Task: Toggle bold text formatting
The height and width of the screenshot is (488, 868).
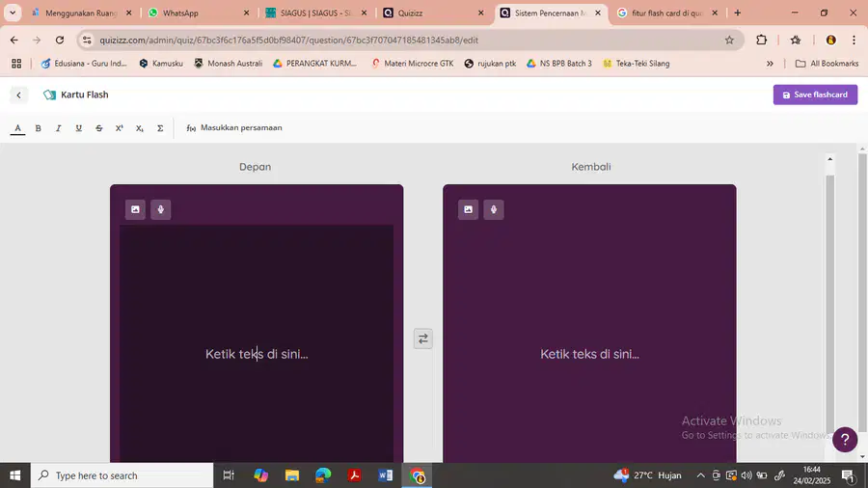Action: (x=39, y=128)
